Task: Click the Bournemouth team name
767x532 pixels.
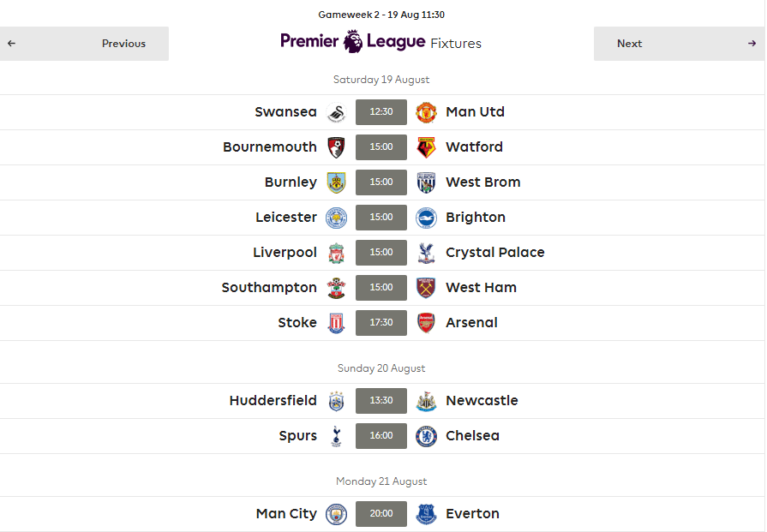Action: tap(270, 147)
